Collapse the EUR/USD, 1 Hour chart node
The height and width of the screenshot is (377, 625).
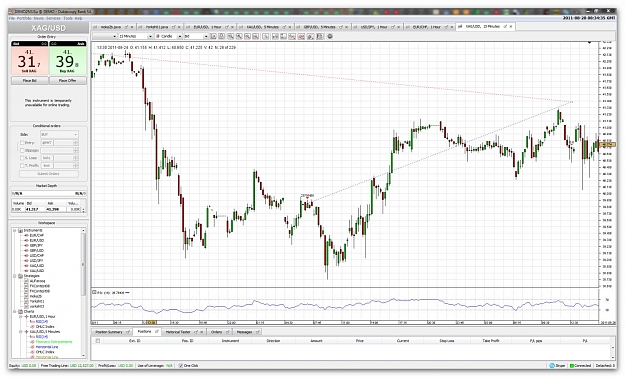[21, 316]
